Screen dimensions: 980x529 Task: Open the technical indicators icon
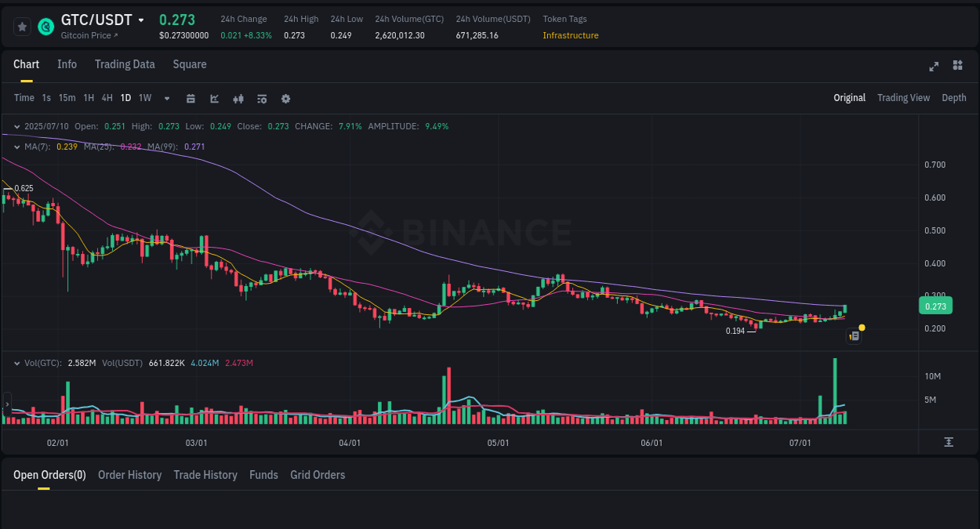(262, 98)
